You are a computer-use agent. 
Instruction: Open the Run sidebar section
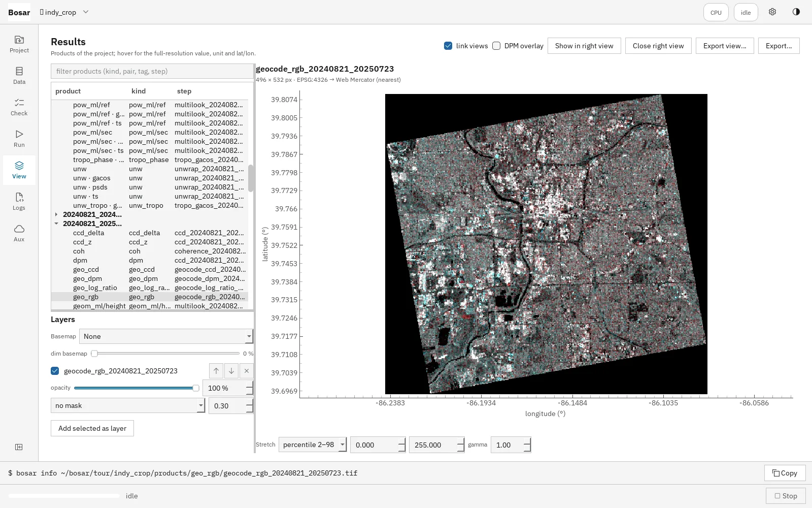pyautogui.click(x=19, y=139)
